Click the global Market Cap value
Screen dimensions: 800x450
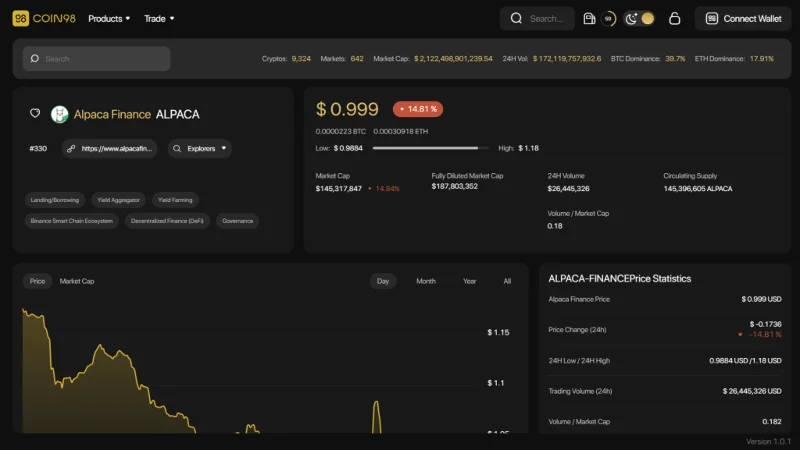click(453, 59)
